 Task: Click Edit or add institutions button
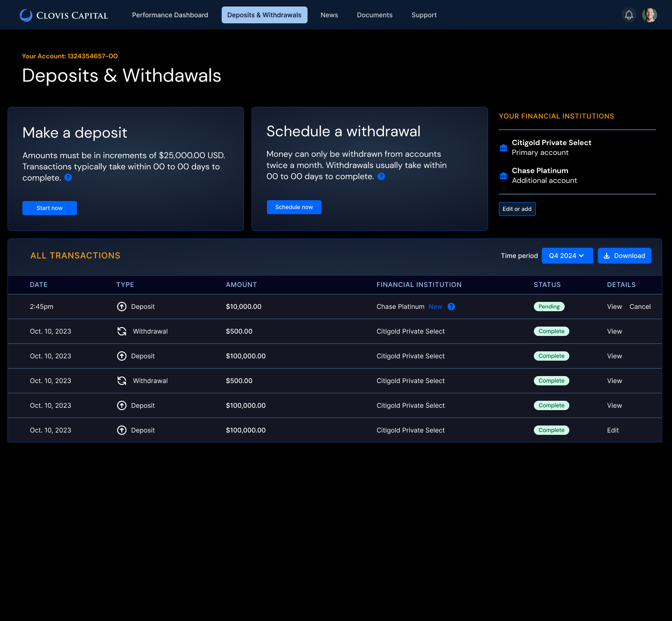(517, 209)
